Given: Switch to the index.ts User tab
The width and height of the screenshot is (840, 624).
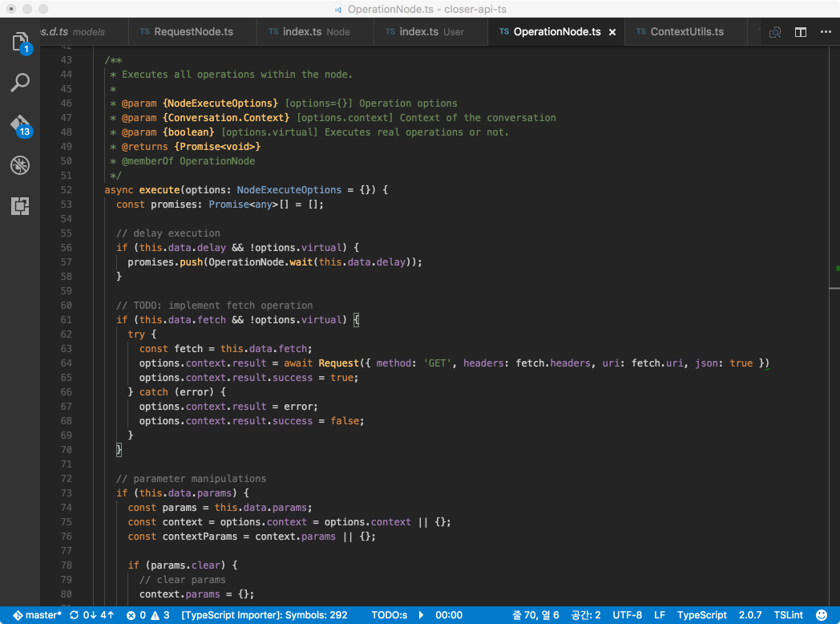Looking at the screenshot, I should point(430,31).
